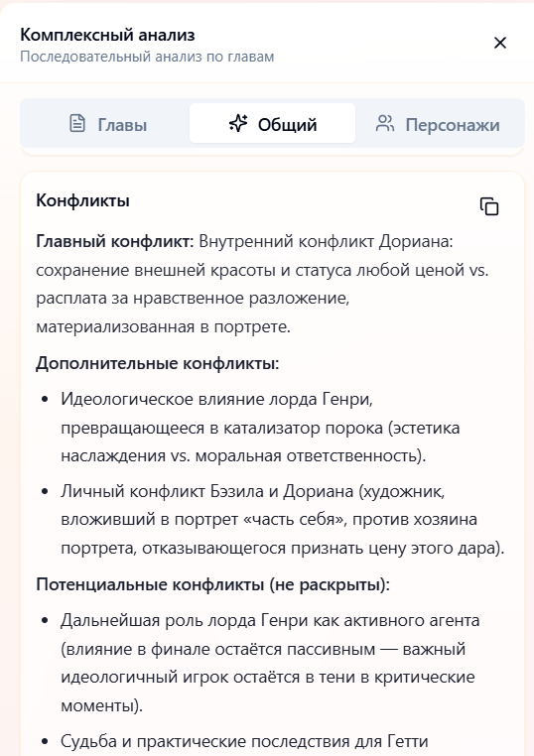
Task: Click the Дальнейшая роль лорда Генри bullet
Action: click(270, 663)
